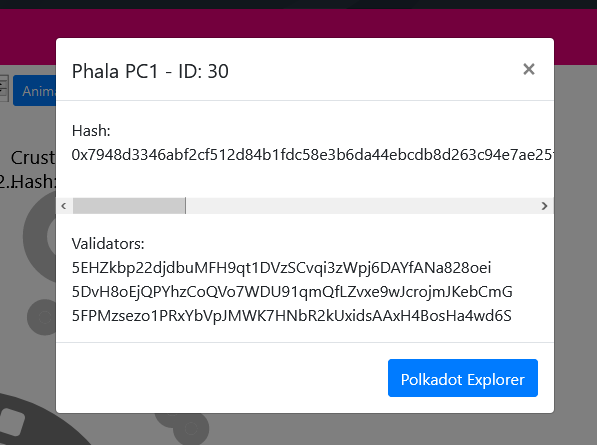The width and height of the screenshot is (597, 445).
Task: Click the large gray ring graphic at left
Action: coord(40,237)
